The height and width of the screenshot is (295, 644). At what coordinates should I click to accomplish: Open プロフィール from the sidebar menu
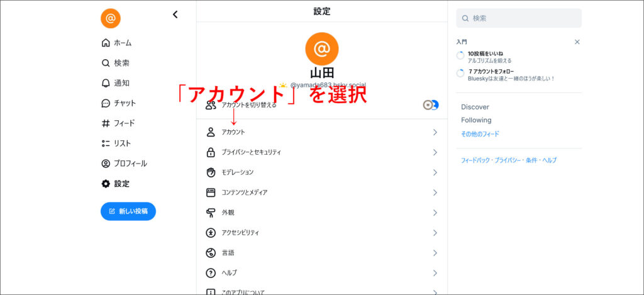tap(131, 164)
